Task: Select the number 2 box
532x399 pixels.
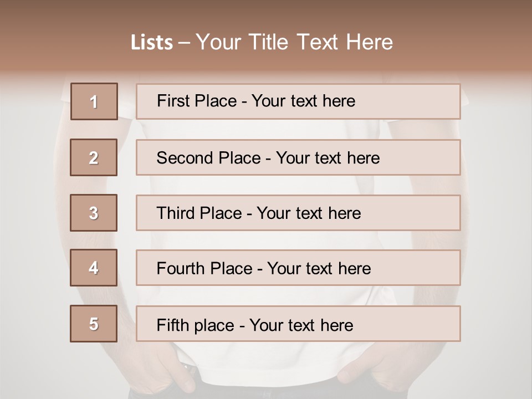Action: click(x=94, y=157)
